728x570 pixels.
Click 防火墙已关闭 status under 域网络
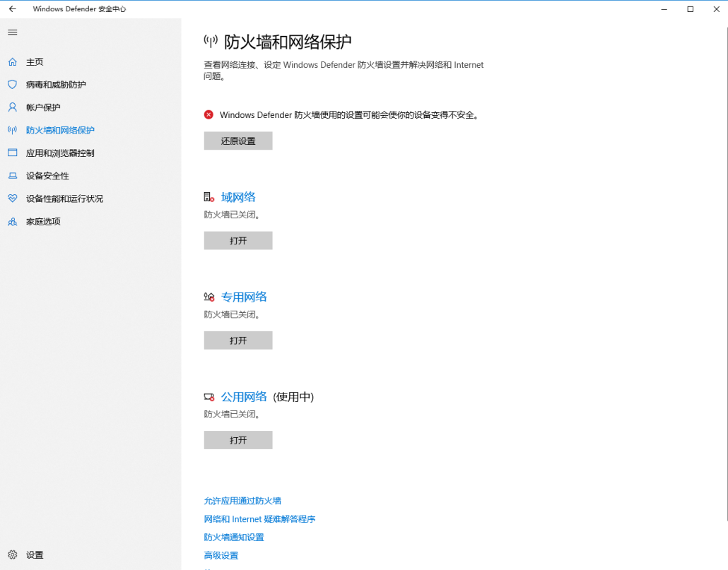(232, 215)
